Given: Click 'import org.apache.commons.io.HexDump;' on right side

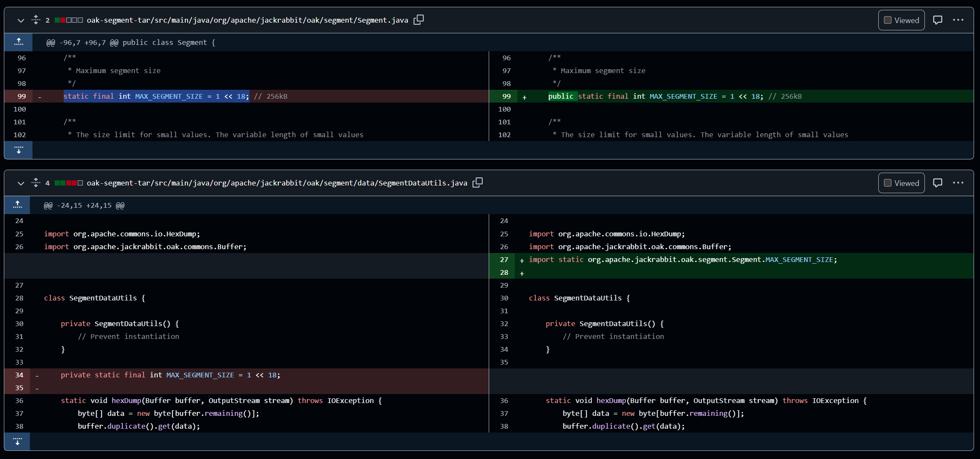Looking at the screenshot, I should tap(607, 234).
